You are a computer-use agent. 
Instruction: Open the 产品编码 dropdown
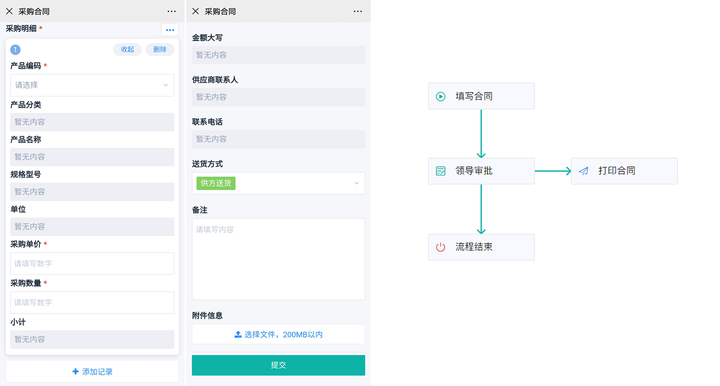click(92, 85)
